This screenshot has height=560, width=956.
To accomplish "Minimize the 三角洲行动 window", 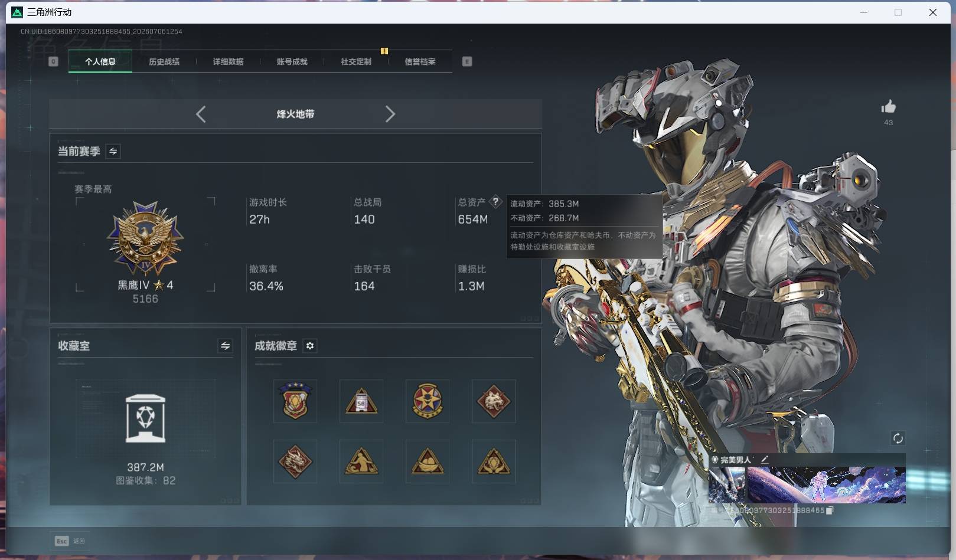I will pyautogui.click(x=864, y=12).
